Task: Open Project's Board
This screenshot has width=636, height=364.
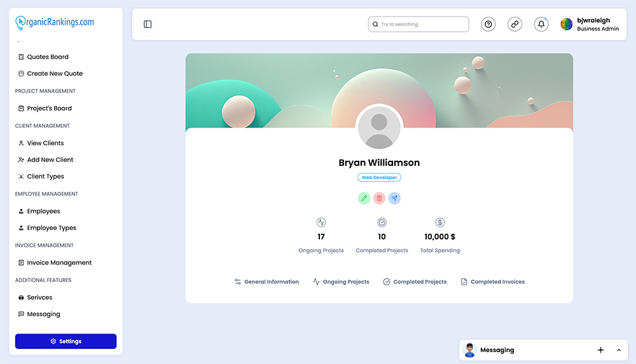Action: [x=45, y=108]
